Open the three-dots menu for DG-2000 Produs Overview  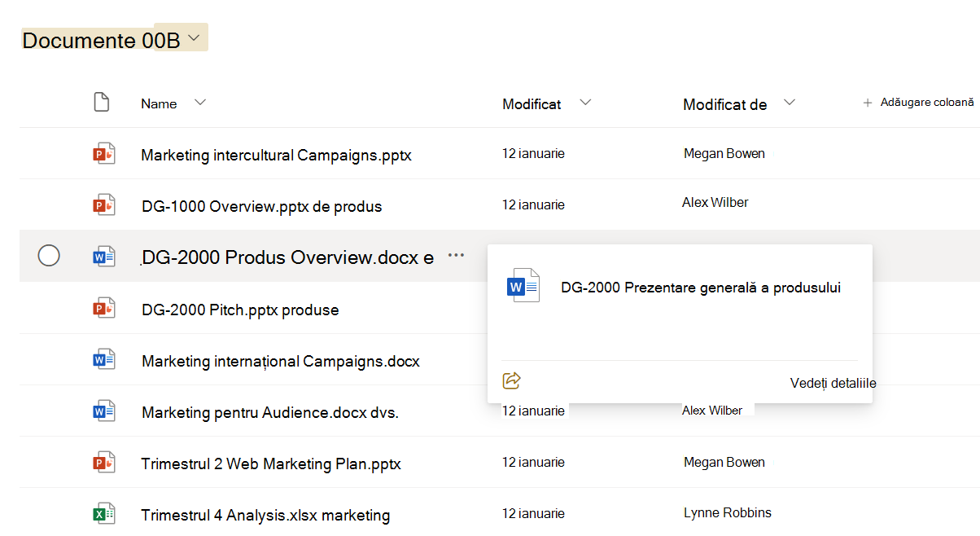coord(456,255)
